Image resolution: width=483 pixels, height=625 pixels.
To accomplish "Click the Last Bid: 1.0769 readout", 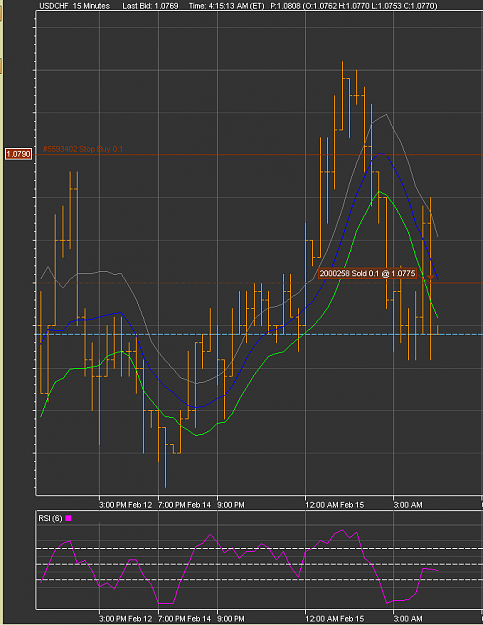I will (x=150, y=6).
